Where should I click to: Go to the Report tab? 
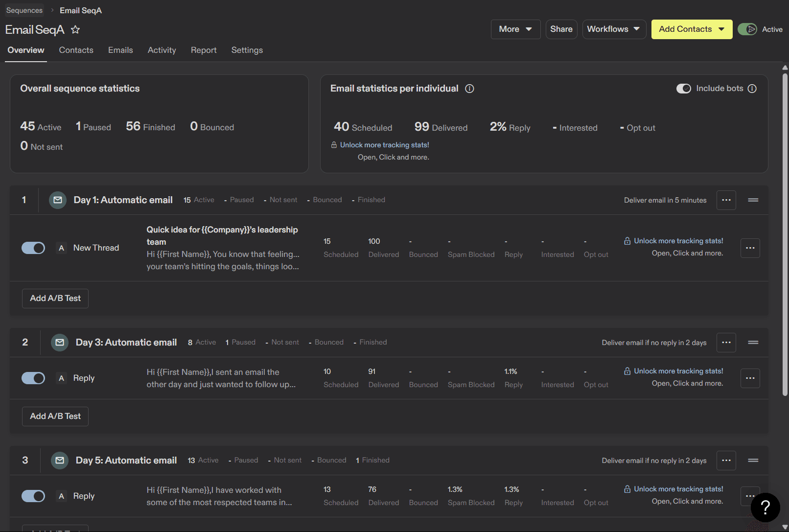coord(204,50)
